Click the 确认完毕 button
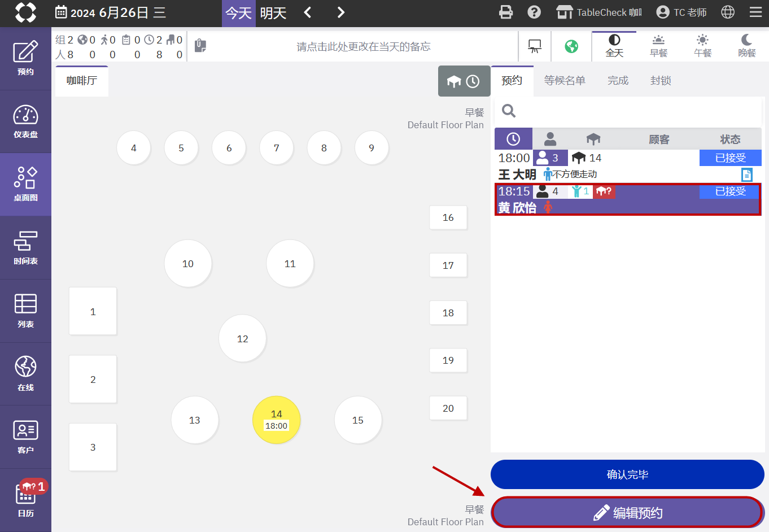 (627, 474)
